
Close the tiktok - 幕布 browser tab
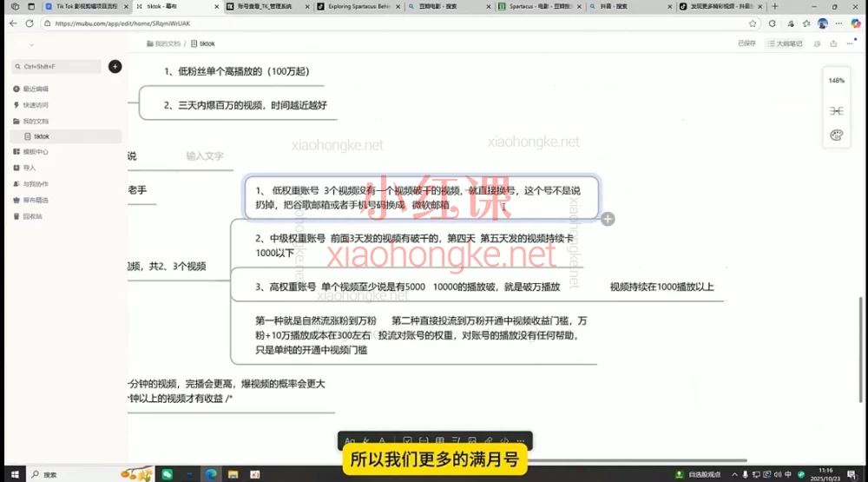point(216,7)
